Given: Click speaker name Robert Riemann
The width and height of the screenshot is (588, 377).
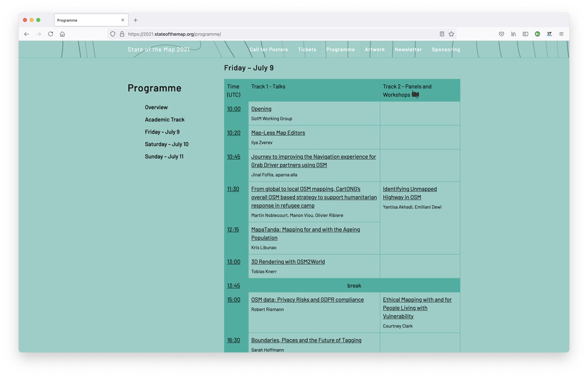Looking at the screenshot, I should point(268,309).
